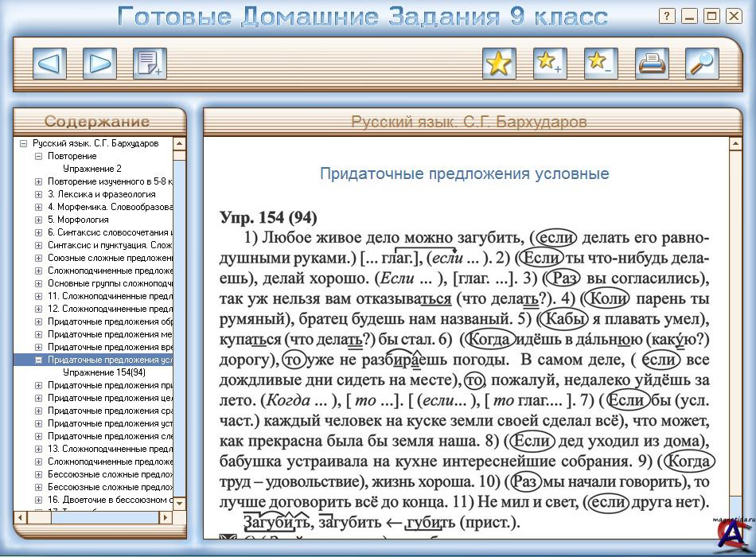Viewport: 756px width, 557px height.
Task: Click contents panel scroll down arrow
Action: [179, 504]
